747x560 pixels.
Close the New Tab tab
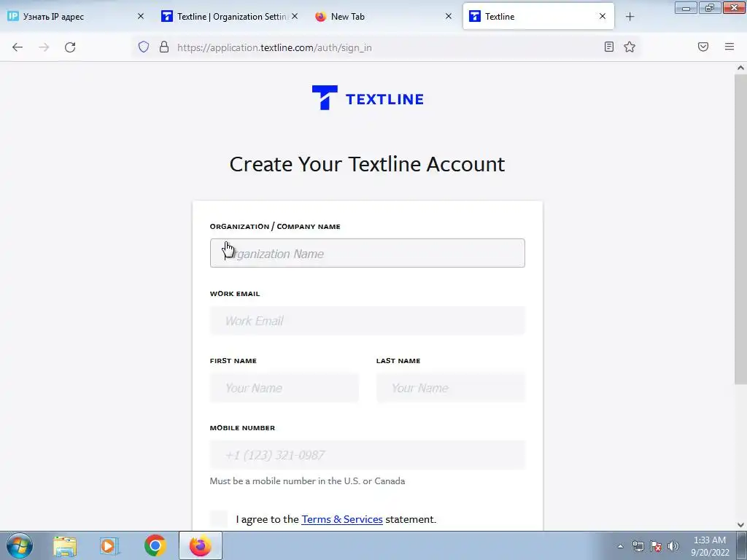pos(449,16)
